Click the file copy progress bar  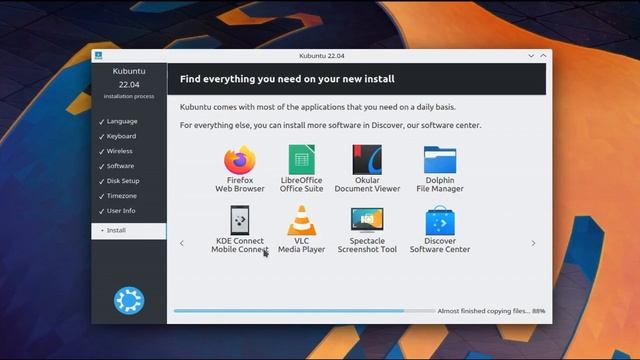coord(304,311)
